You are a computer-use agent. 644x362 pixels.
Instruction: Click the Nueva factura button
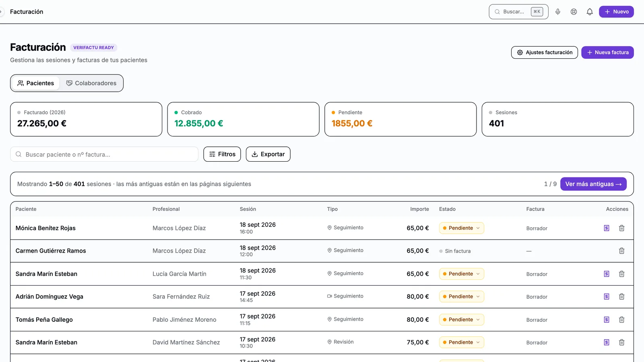tap(607, 52)
